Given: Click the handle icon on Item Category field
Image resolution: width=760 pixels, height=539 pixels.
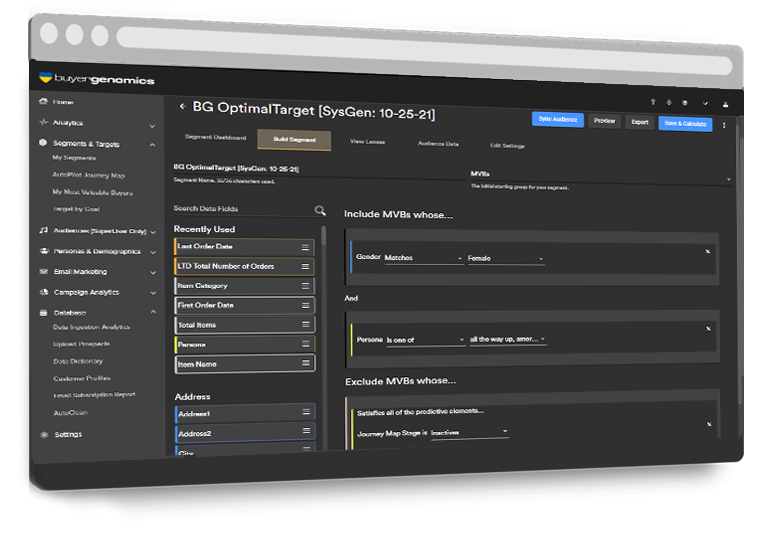Looking at the screenshot, I should click(305, 286).
